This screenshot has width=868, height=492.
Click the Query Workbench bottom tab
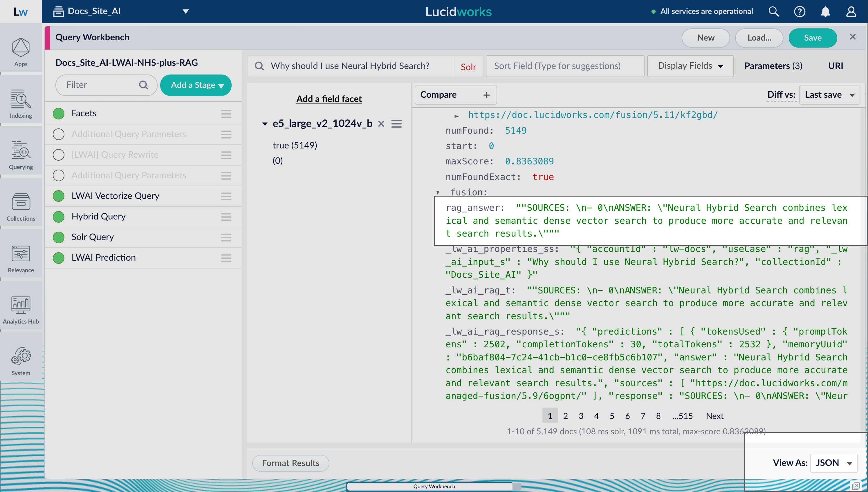[434, 486]
